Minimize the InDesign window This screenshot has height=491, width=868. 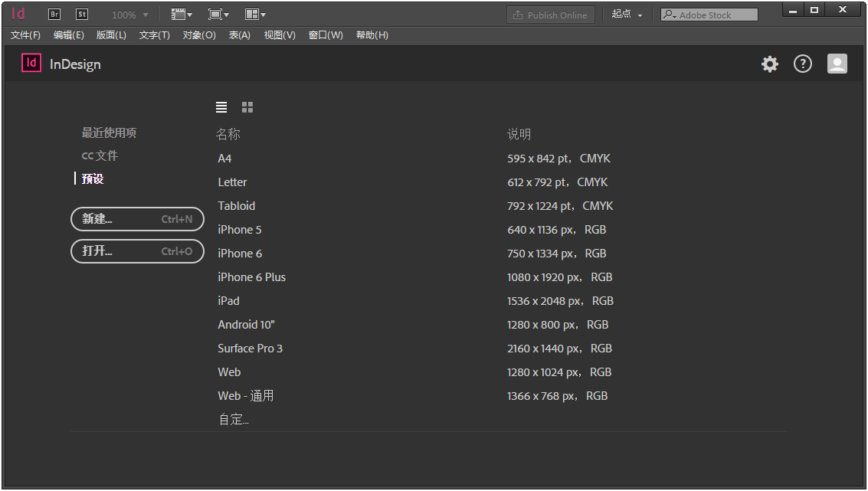point(793,10)
